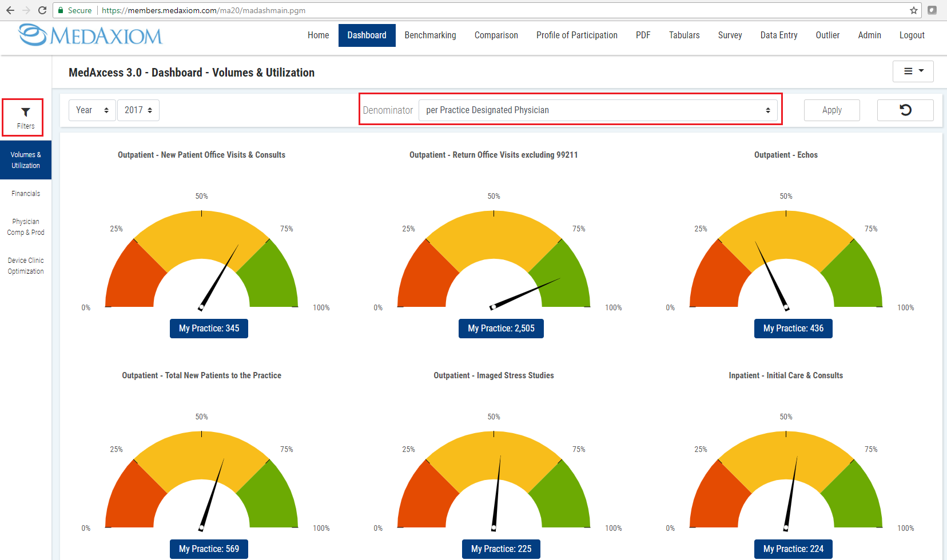The height and width of the screenshot is (560, 947).
Task: Open the 2017 year dropdown
Action: (138, 110)
